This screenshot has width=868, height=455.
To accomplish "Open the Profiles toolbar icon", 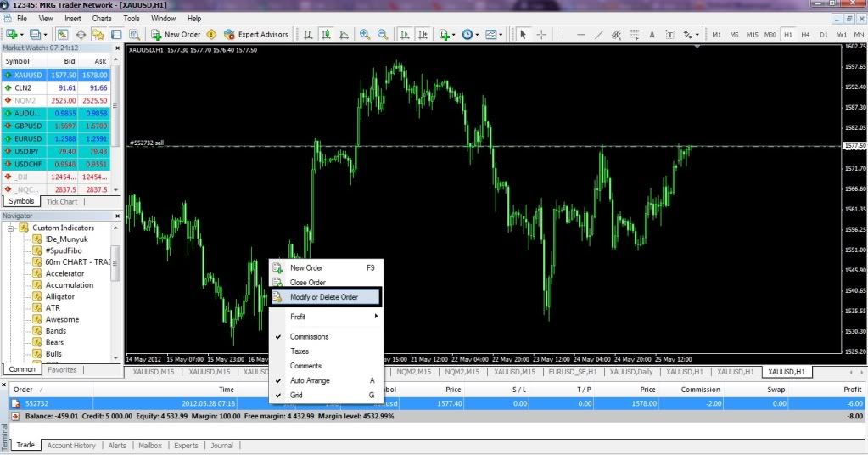I will [x=34, y=34].
